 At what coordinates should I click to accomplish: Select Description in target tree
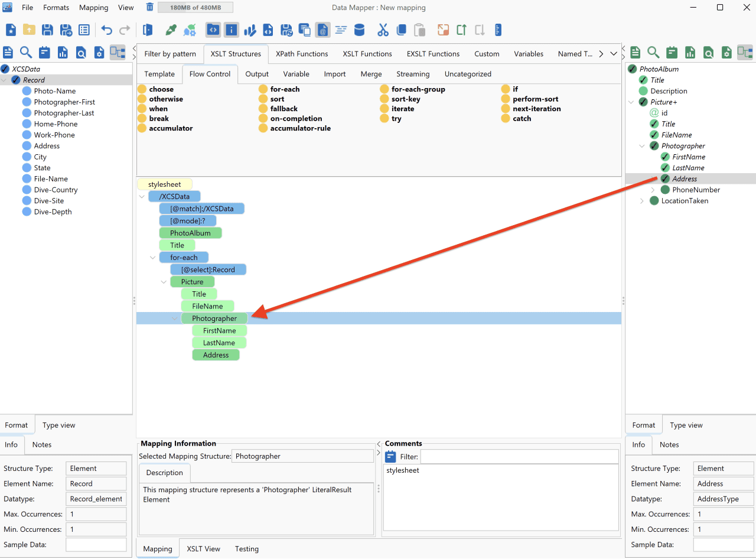pyautogui.click(x=669, y=91)
